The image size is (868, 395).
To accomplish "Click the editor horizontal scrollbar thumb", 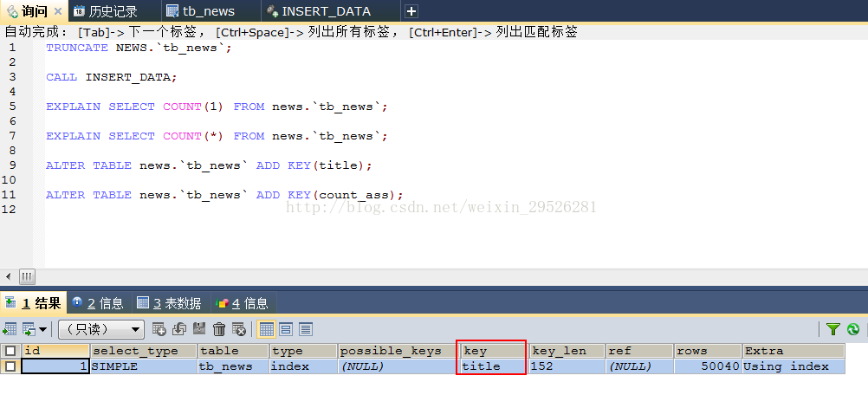I will click(x=27, y=276).
